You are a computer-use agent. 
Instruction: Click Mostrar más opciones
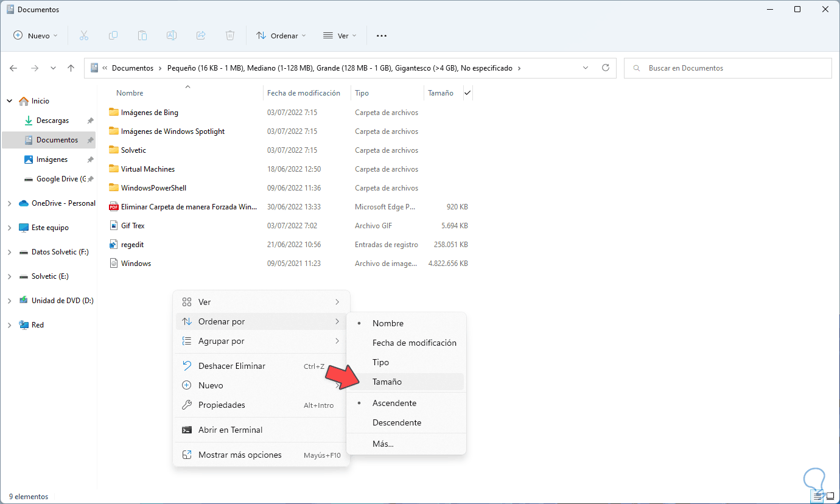click(240, 455)
